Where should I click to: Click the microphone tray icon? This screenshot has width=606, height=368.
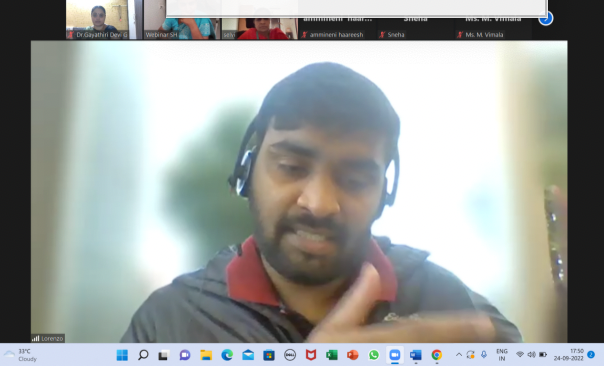point(484,355)
